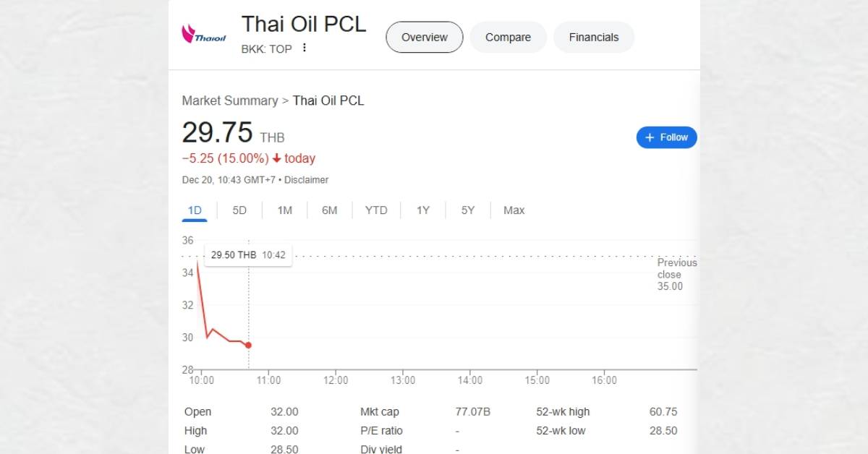This screenshot has width=868, height=454.
Task: Switch chart to Max range
Action: point(514,210)
